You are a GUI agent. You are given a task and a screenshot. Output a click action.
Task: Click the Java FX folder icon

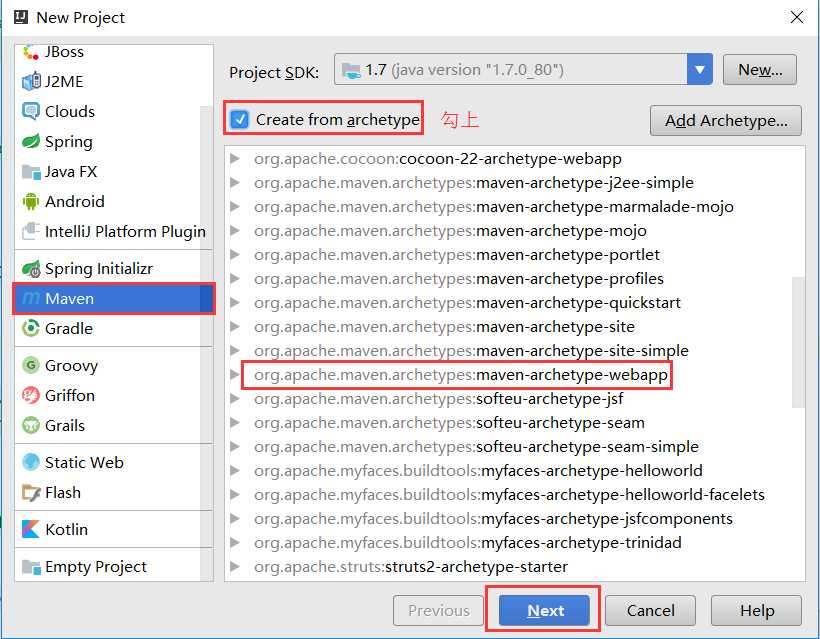[x=31, y=172]
